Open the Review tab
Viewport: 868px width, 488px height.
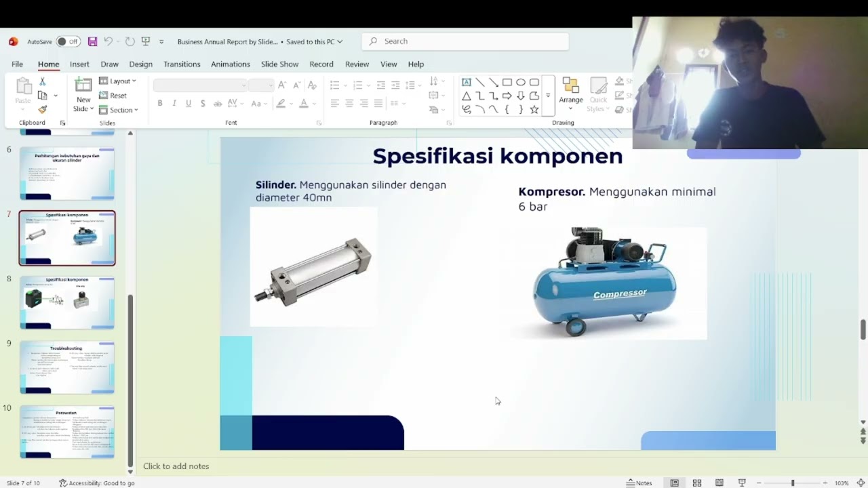(357, 64)
